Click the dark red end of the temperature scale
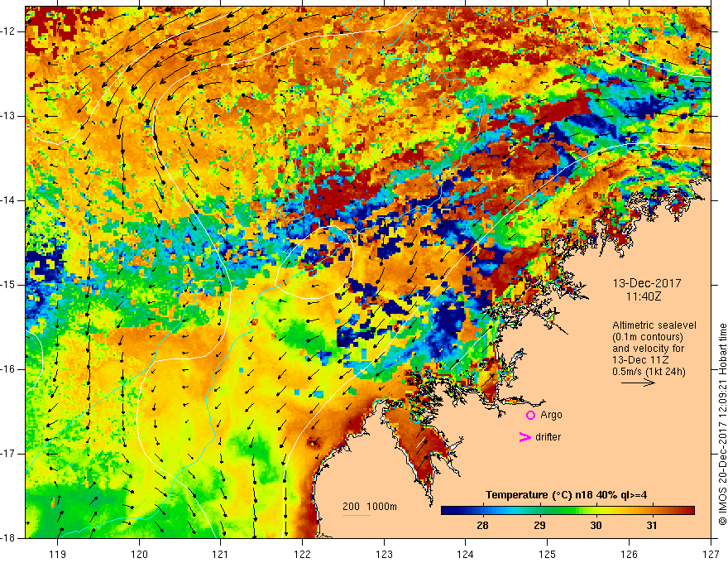The width and height of the screenshot is (728, 563). pos(689,511)
